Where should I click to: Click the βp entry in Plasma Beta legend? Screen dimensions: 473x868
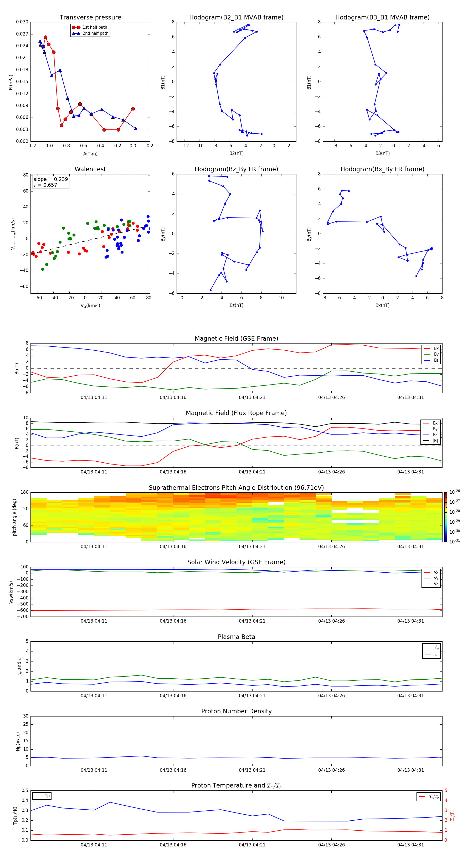431,647
